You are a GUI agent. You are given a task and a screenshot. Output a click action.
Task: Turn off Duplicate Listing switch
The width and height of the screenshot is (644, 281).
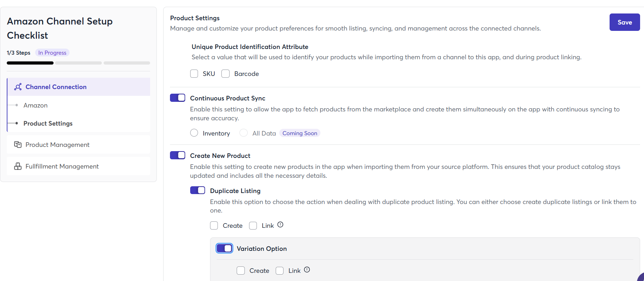[x=198, y=191]
